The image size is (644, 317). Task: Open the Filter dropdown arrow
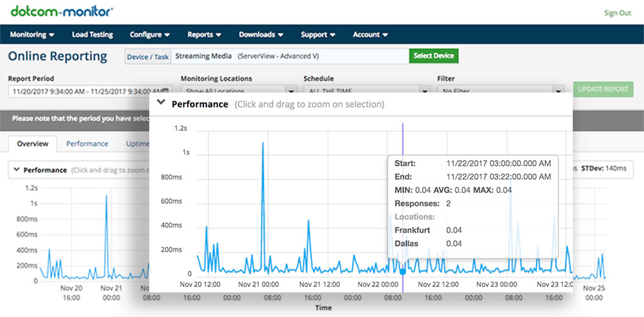558,91
